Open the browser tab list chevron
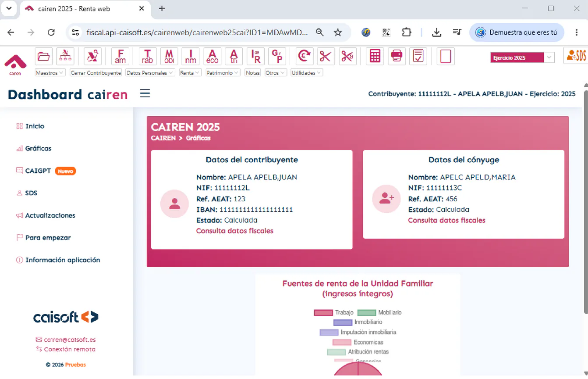The image size is (588, 379). tap(9, 8)
